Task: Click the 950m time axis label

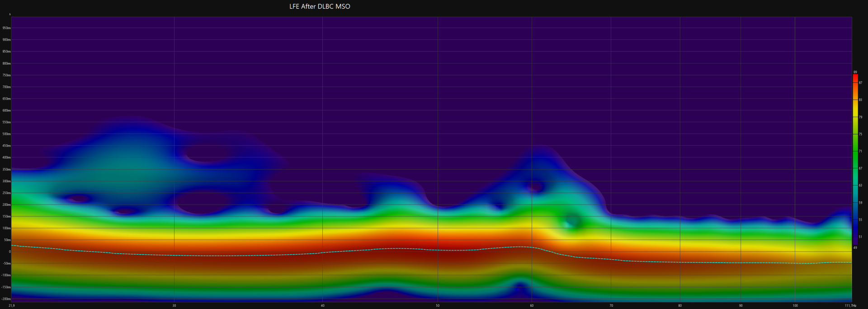Action: pyautogui.click(x=6, y=28)
